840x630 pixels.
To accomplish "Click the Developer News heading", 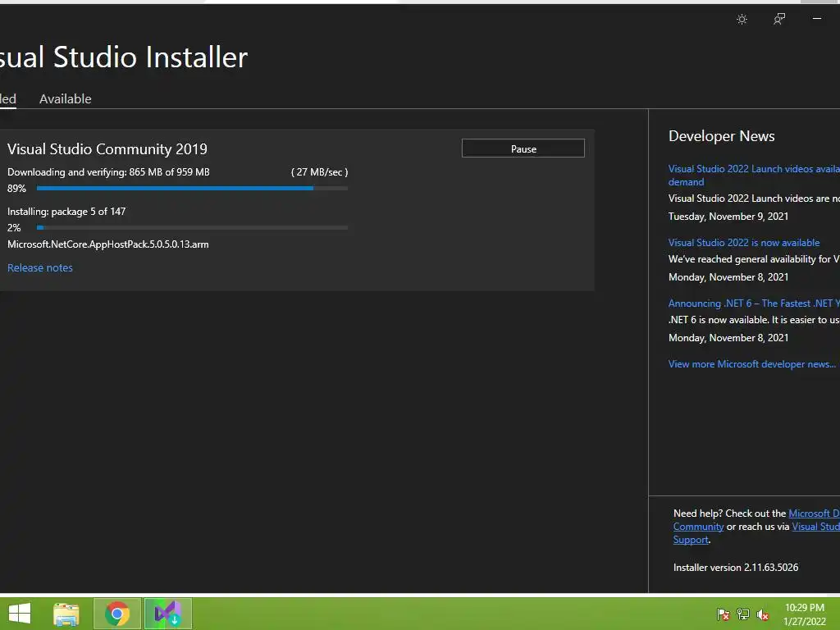I will (x=722, y=136).
